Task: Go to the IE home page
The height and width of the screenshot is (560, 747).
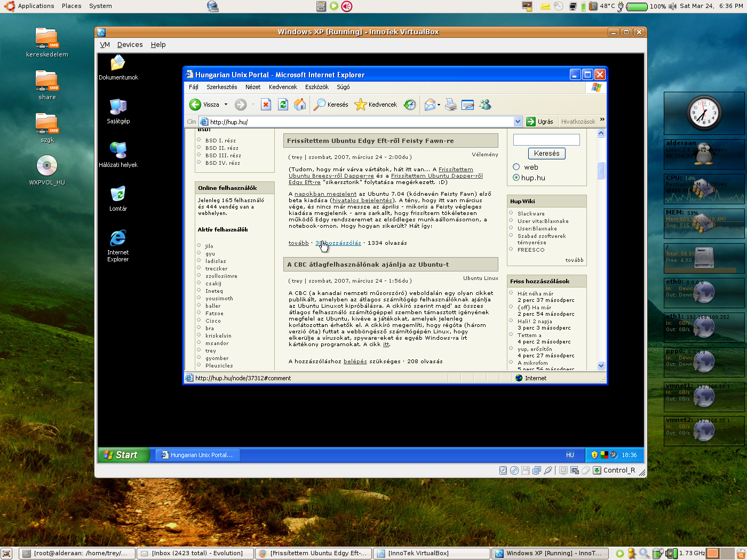Action: (x=300, y=105)
